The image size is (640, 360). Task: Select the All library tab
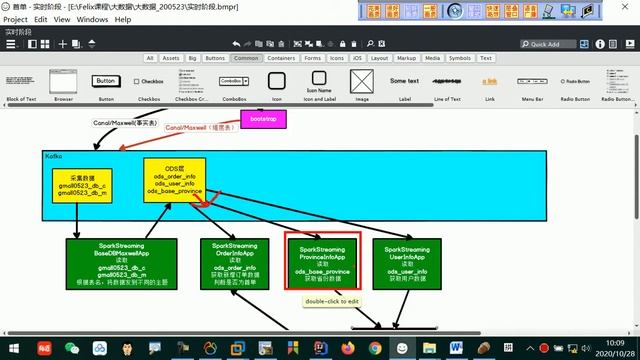150,58
